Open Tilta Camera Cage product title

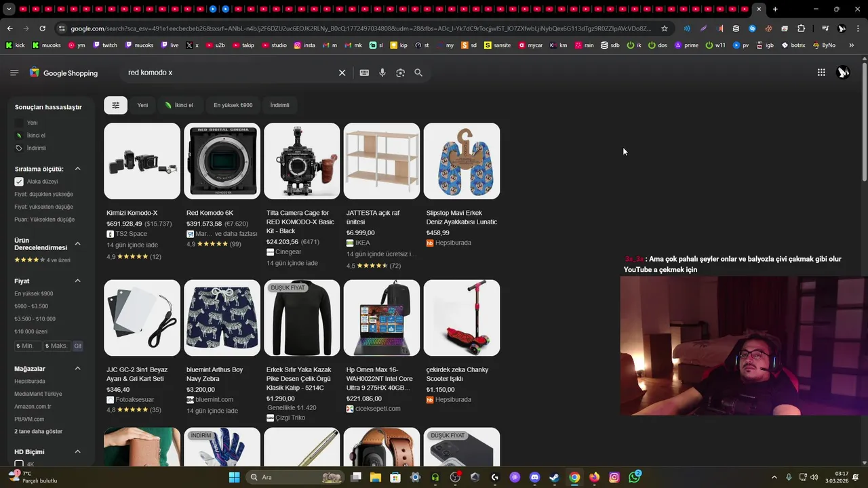point(300,222)
